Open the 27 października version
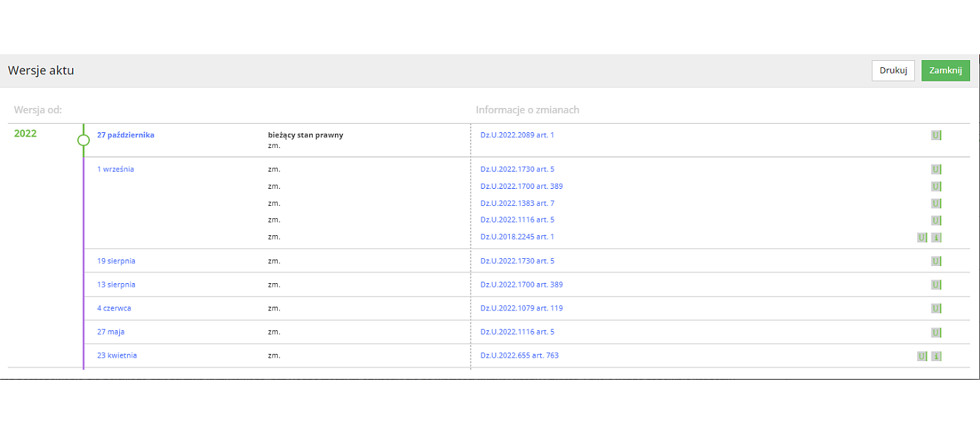The width and height of the screenshot is (980, 434). (x=126, y=135)
